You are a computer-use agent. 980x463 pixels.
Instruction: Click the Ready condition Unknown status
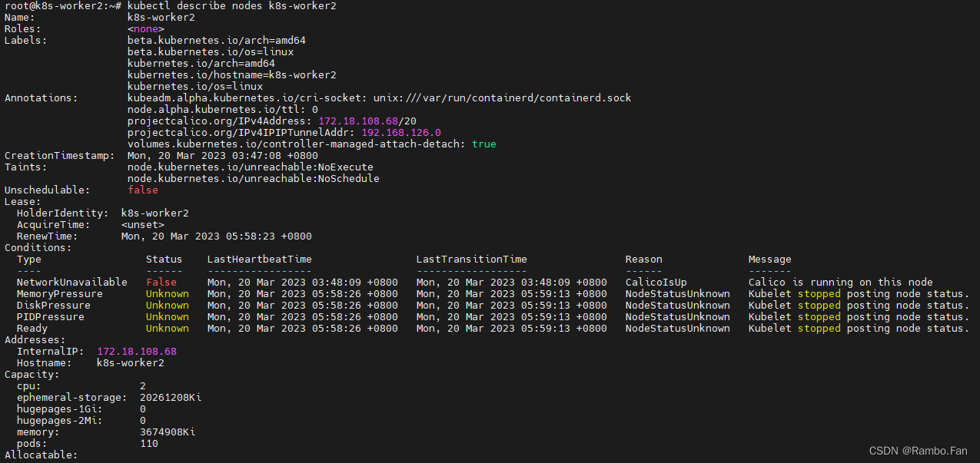click(x=168, y=328)
